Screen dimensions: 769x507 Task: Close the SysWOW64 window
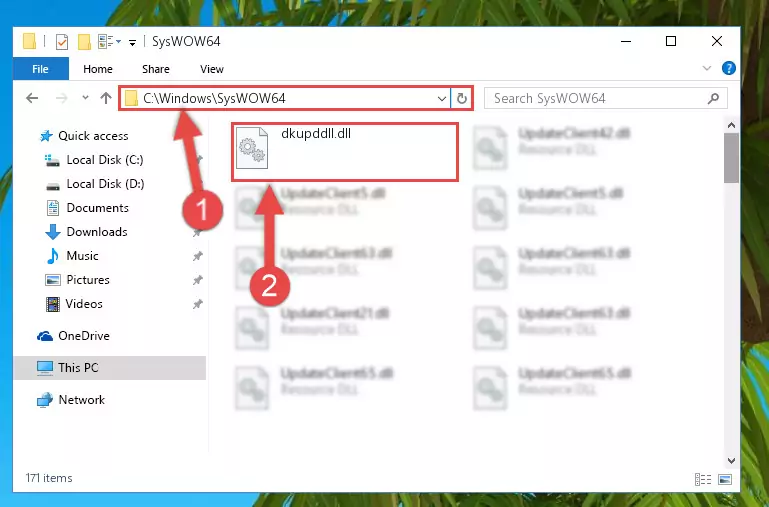coord(717,42)
